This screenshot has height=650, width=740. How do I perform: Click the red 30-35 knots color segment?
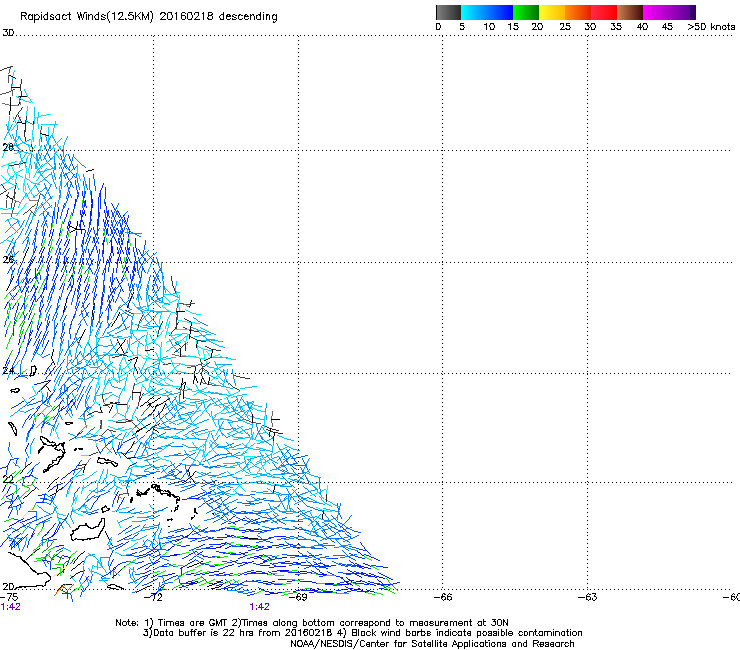click(x=604, y=12)
